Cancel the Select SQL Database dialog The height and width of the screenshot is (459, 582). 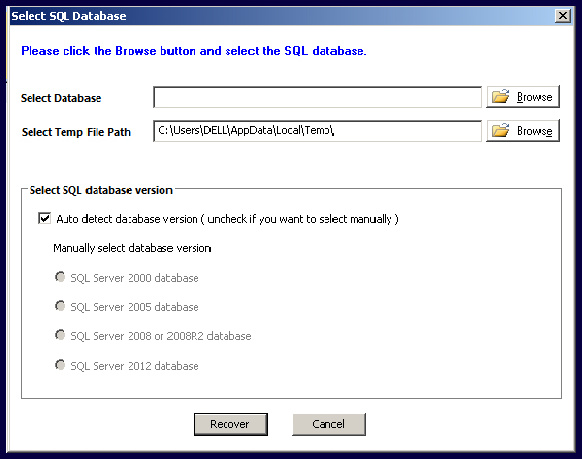pos(329,424)
